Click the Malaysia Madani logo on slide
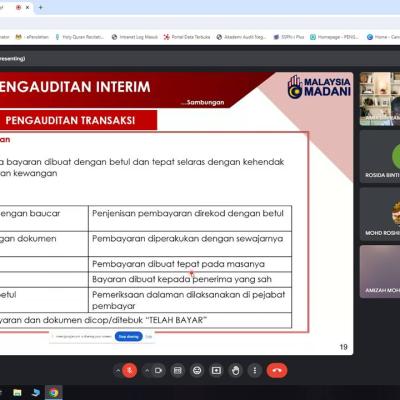 [x=319, y=87]
